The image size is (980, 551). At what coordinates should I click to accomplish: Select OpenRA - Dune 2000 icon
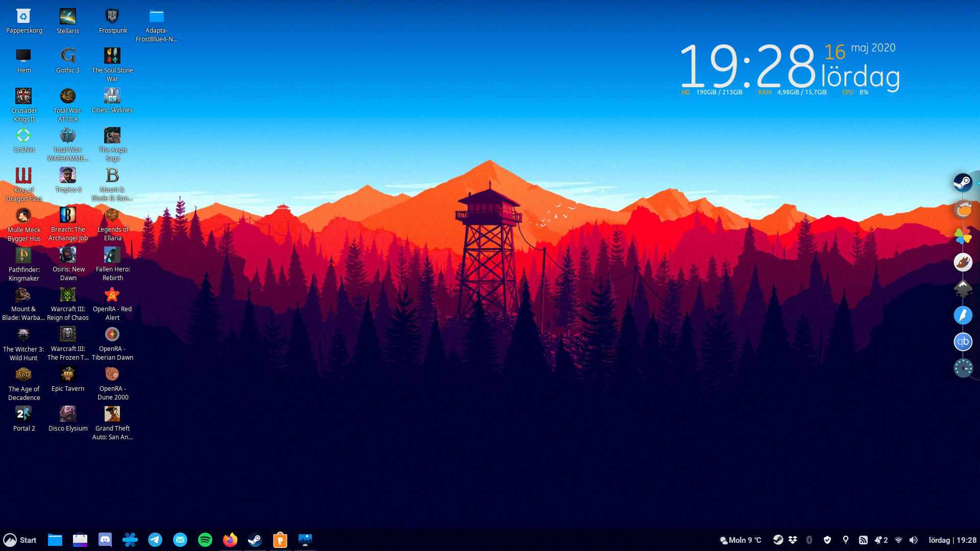(112, 384)
